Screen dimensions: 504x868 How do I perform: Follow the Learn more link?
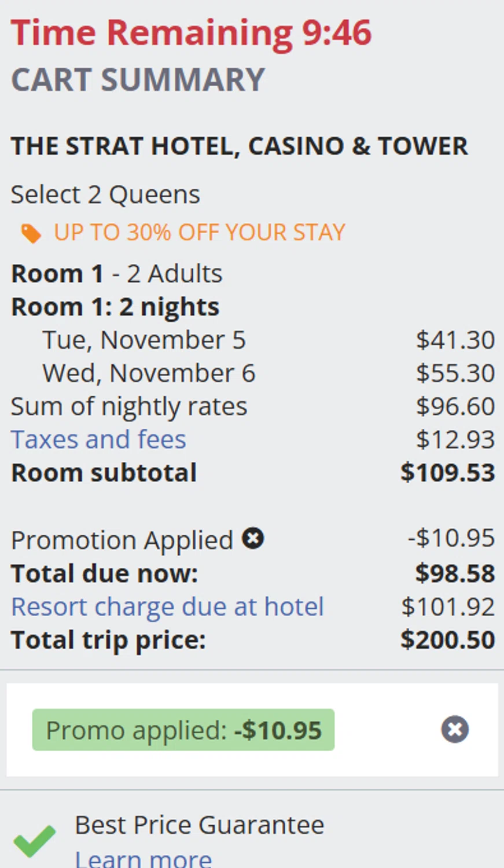(x=144, y=859)
